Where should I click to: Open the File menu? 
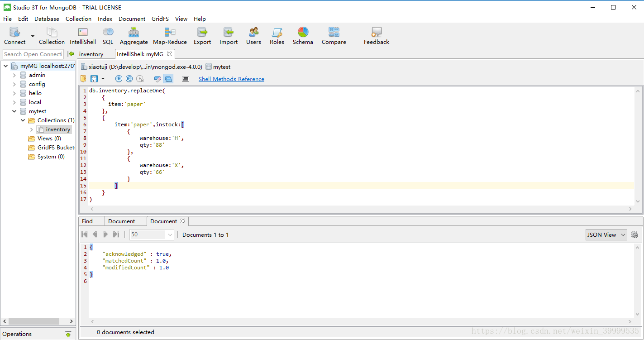pyautogui.click(x=8, y=19)
